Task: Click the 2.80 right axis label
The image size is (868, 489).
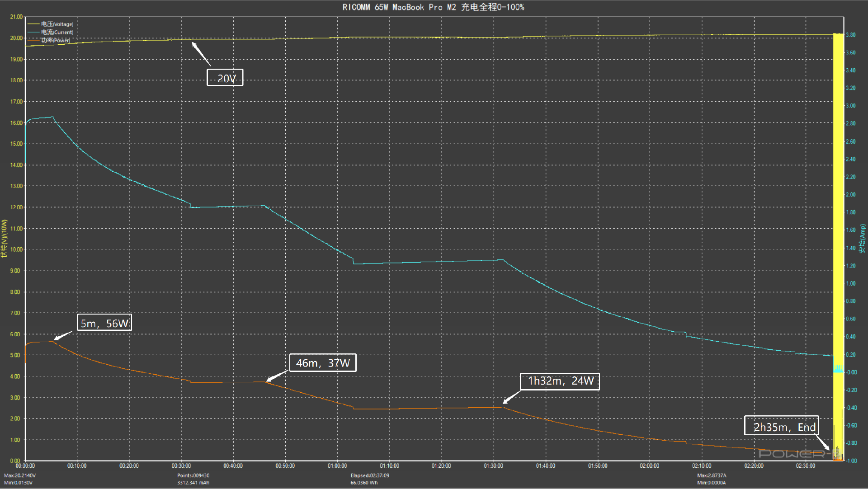Action: click(851, 123)
